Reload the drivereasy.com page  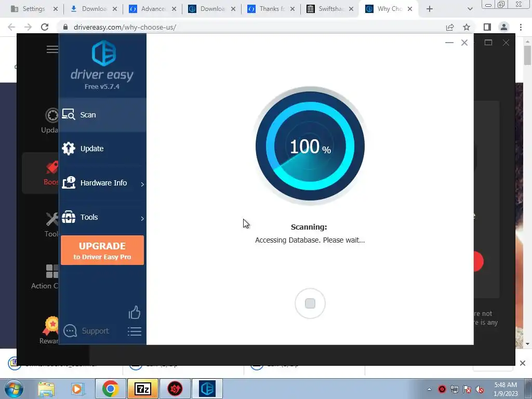pos(45,27)
